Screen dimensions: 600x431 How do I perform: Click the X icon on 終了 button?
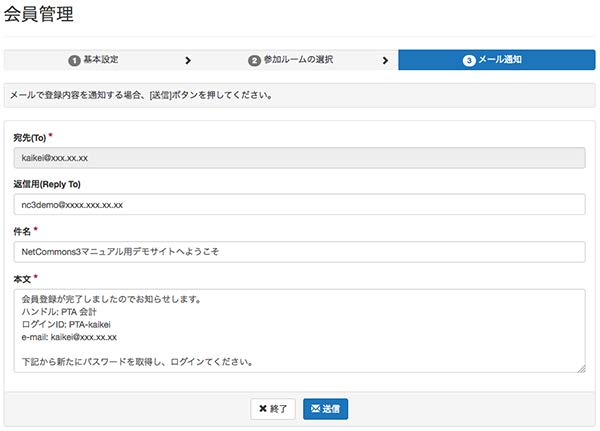pyautogui.click(x=262, y=408)
